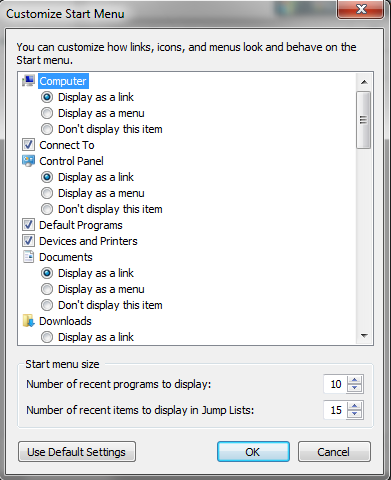The width and height of the screenshot is (391, 480).
Task: Click the Downloads folder icon
Action: (x=28, y=321)
